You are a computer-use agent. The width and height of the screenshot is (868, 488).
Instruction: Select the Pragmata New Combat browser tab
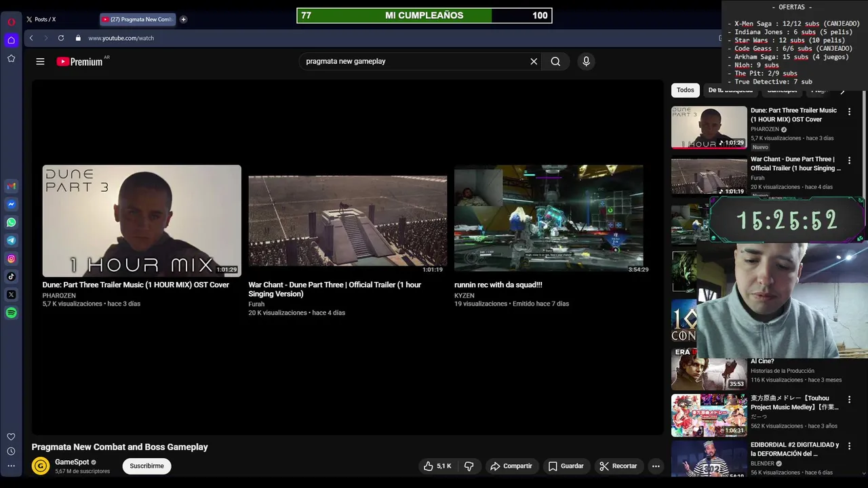[x=138, y=20]
